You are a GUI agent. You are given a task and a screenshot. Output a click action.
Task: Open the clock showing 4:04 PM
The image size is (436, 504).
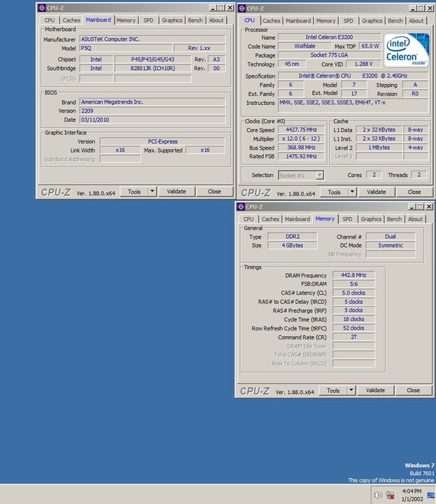pyautogui.click(x=412, y=491)
